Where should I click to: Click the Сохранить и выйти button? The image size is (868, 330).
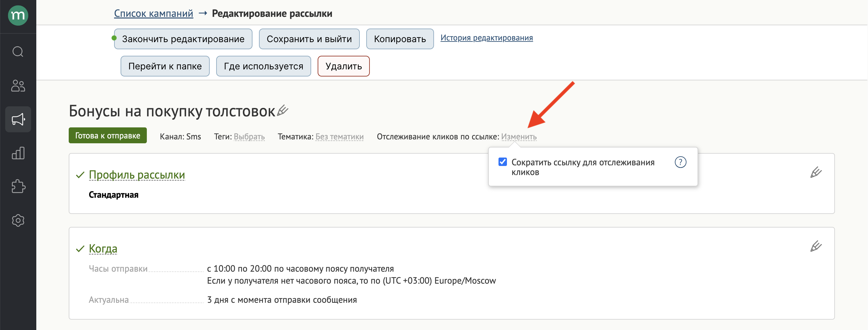tap(309, 39)
